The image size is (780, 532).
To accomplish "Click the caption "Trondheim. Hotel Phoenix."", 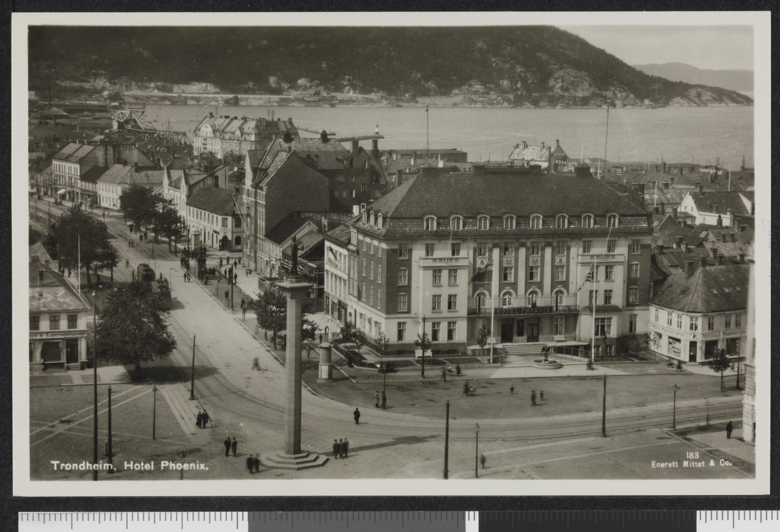I will click(129, 465).
